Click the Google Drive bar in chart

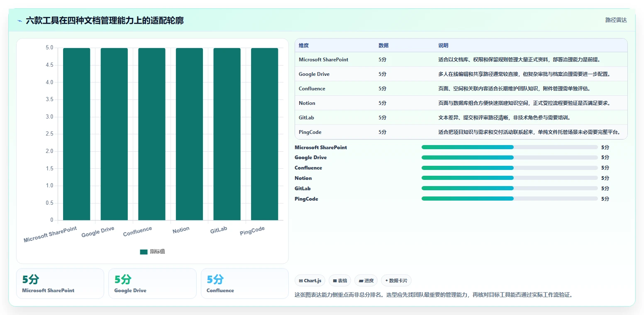[x=114, y=134]
